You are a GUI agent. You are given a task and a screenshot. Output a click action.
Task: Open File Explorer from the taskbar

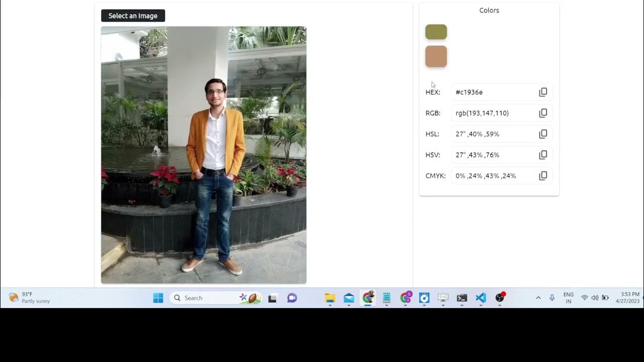tap(330, 298)
